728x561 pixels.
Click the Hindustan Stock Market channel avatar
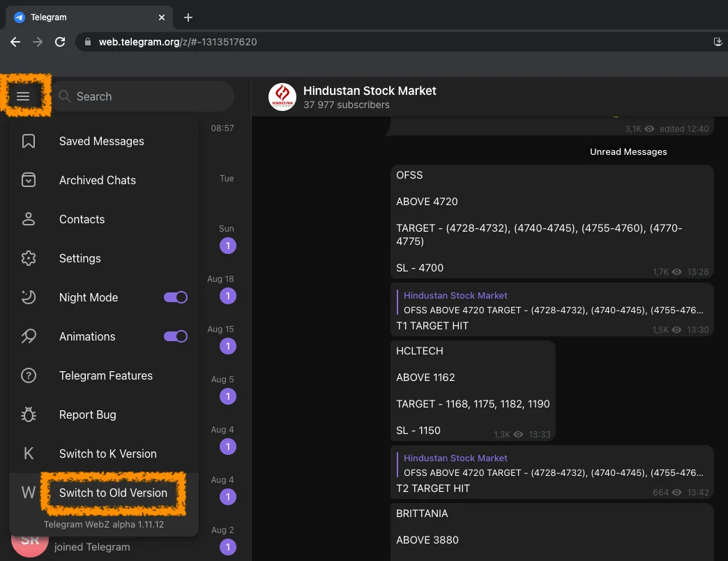pos(282,97)
